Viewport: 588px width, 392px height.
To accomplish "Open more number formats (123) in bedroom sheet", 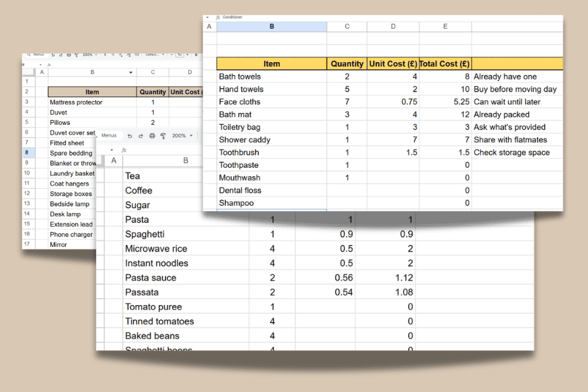I will pyautogui.click(x=137, y=55).
